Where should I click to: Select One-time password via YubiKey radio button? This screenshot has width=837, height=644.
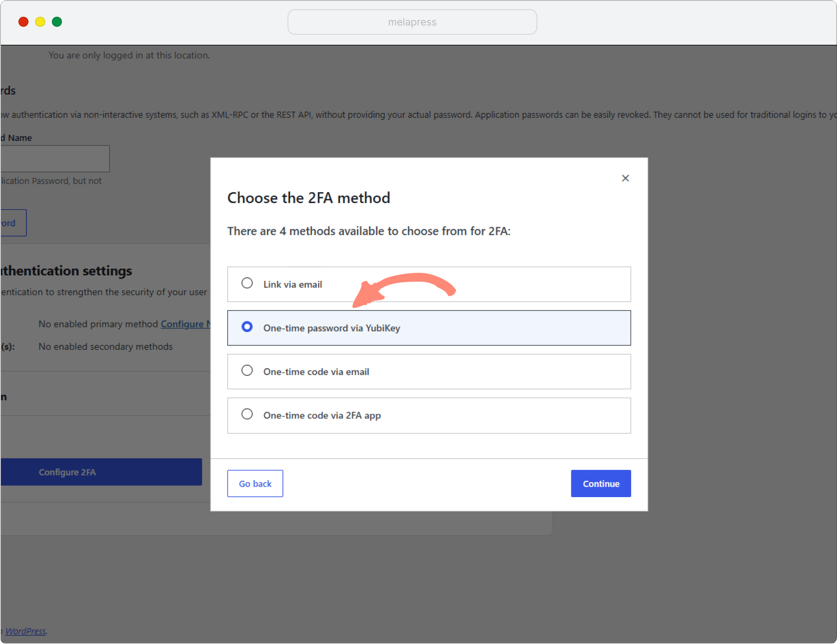[x=247, y=327]
